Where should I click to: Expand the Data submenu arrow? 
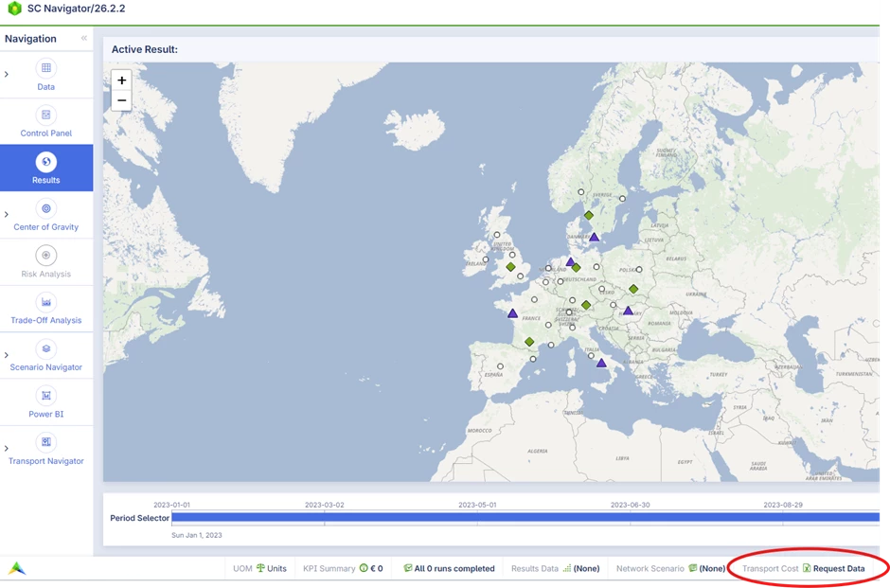(7, 74)
